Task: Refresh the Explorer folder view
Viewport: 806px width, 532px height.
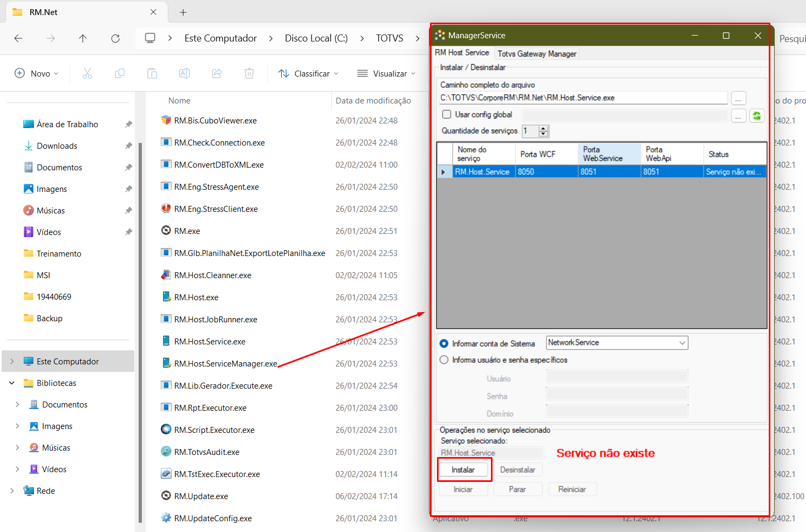Action: click(115, 38)
